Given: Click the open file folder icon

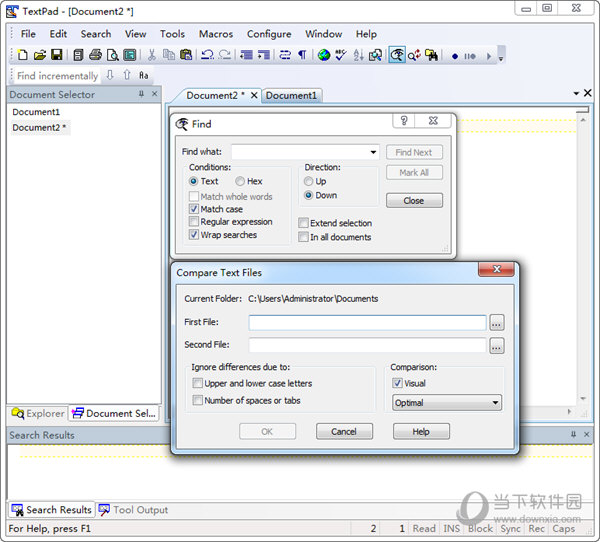Looking at the screenshot, I should coord(39,55).
